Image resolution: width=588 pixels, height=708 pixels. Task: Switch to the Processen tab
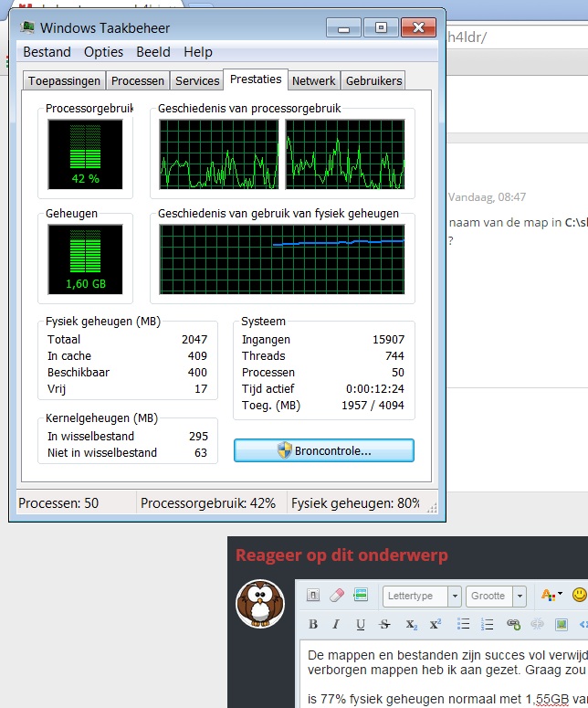pos(138,80)
